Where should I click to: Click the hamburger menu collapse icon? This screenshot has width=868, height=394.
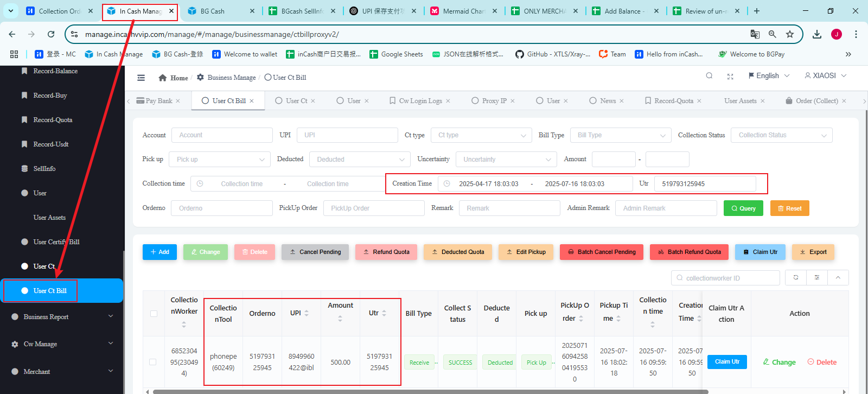tap(141, 78)
